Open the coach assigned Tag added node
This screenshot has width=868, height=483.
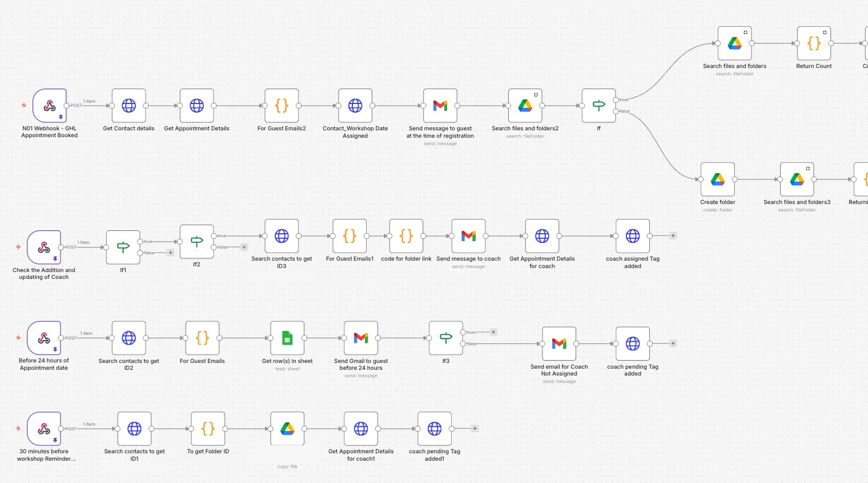pyautogui.click(x=633, y=235)
